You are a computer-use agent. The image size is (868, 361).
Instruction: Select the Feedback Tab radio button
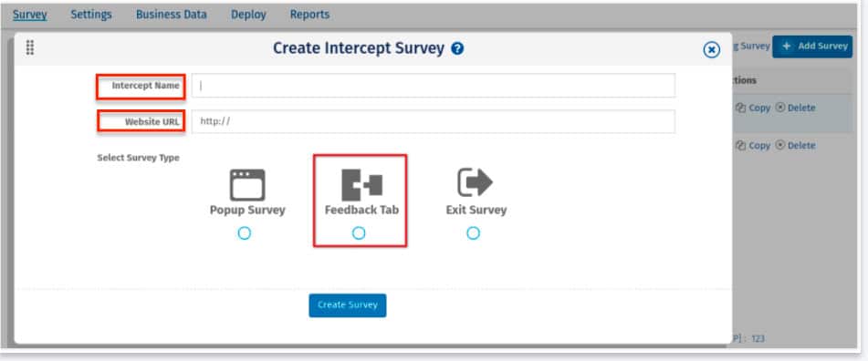click(x=359, y=233)
